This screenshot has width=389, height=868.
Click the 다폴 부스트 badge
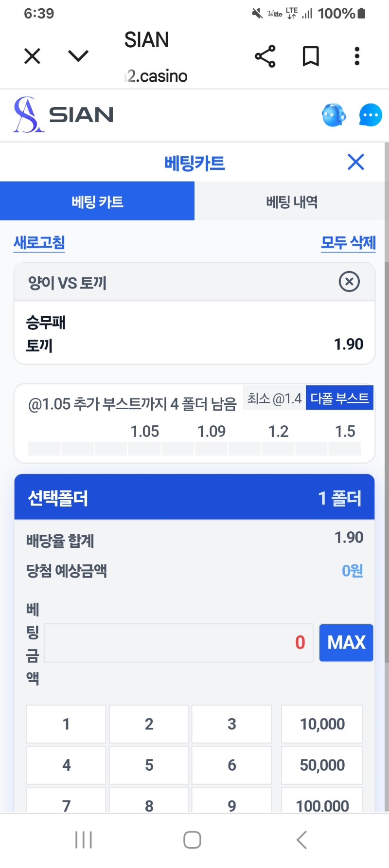click(339, 398)
